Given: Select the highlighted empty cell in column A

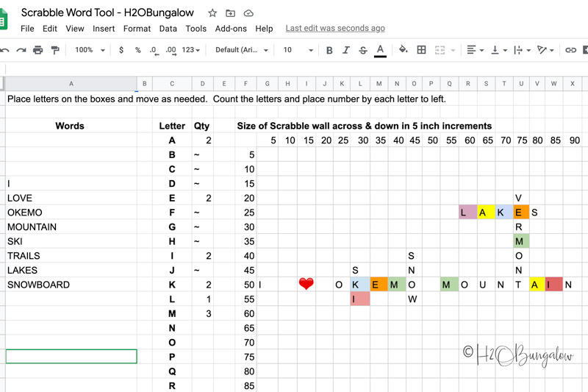Looking at the screenshot, I should [71, 357].
